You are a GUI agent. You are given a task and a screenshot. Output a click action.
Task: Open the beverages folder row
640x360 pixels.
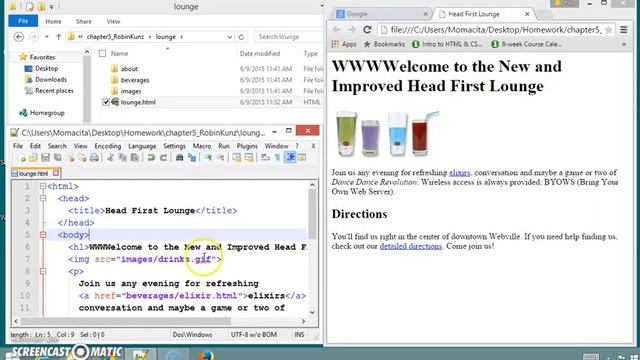[211, 80]
